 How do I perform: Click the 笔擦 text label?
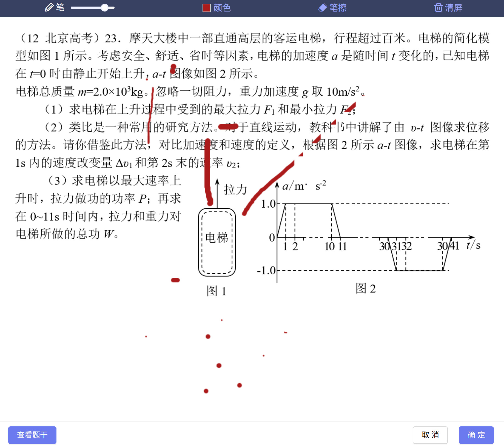(338, 8)
